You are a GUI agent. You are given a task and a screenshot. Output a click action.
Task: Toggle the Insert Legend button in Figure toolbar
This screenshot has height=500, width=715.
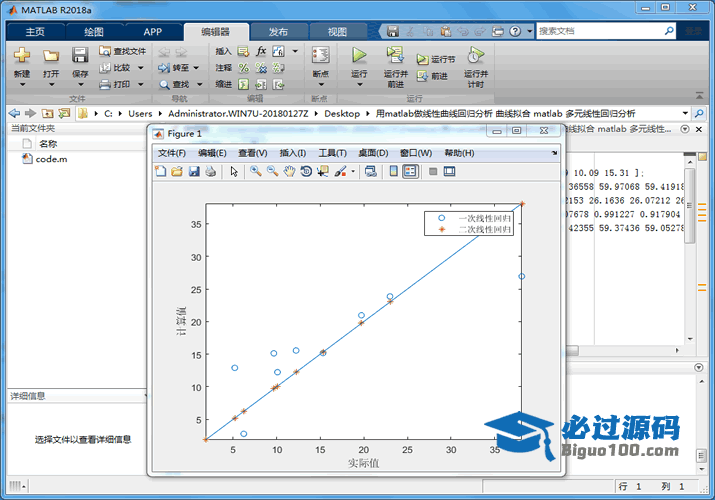[x=410, y=172]
